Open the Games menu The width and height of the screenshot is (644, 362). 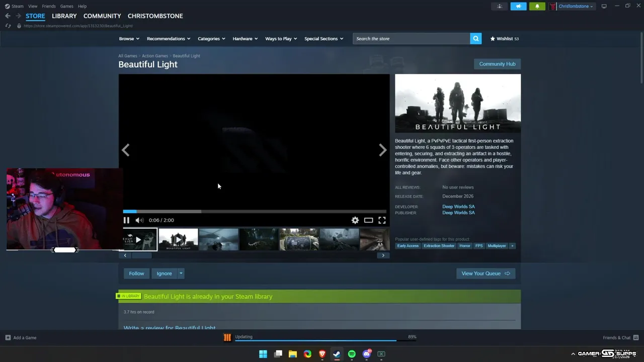click(66, 6)
